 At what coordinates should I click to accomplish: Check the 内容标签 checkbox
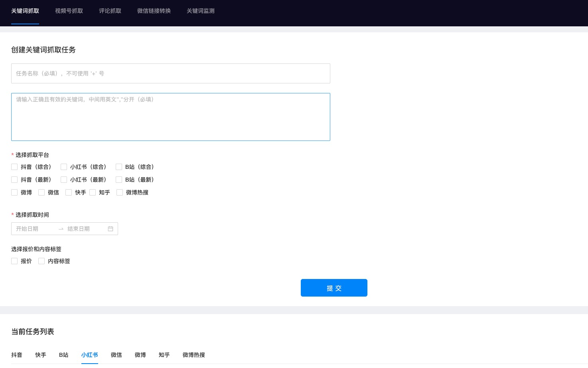tap(41, 261)
